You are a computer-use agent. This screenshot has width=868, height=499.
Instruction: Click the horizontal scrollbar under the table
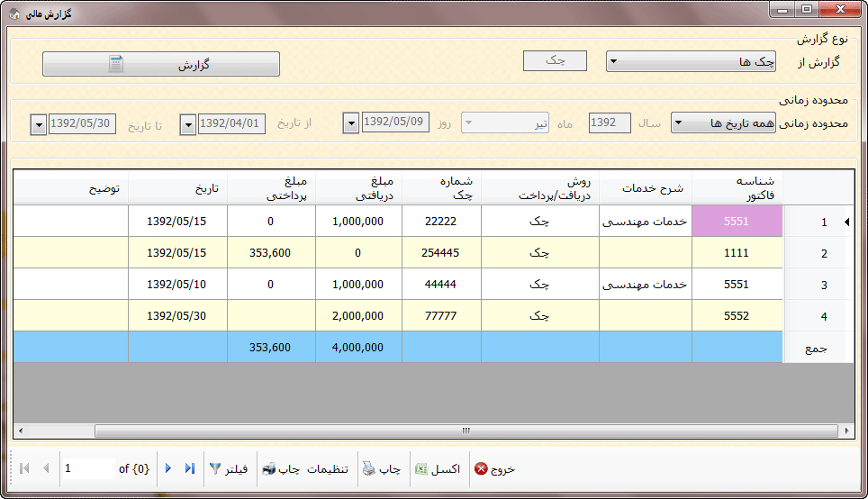click(432, 431)
